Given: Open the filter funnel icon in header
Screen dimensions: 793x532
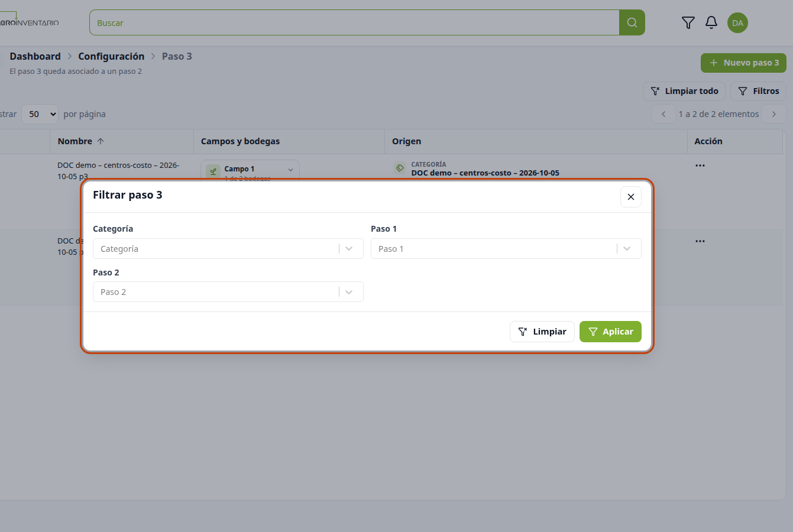Looking at the screenshot, I should [688, 23].
